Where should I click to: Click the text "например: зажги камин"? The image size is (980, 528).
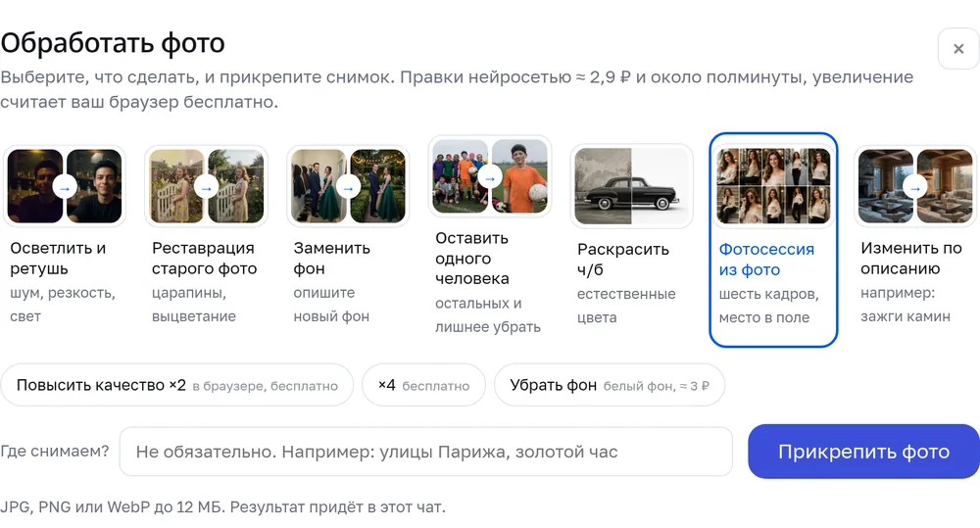[905, 305]
